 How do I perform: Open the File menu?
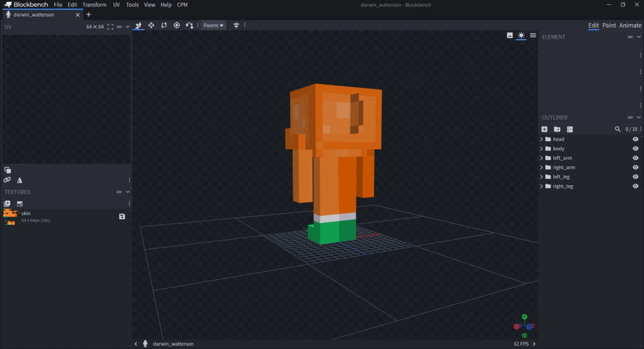pyautogui.click(x=58, y=5)
